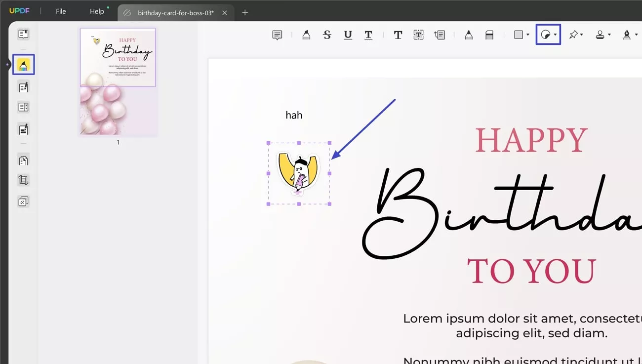Close the birthday-card-for-boss-03 tab
642x364 pixels.
point(225,13)
